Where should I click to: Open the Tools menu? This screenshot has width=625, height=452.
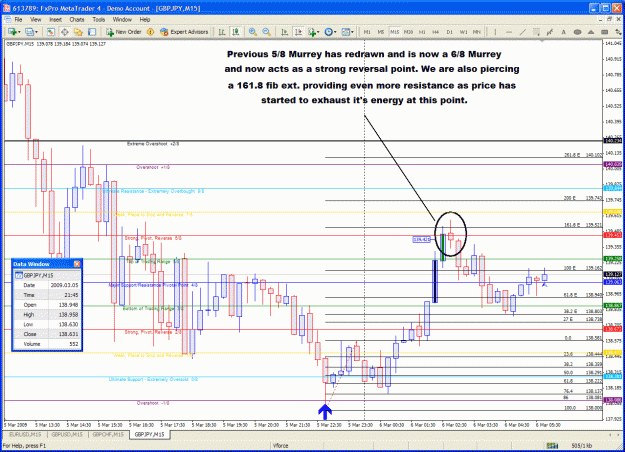coord(98,20)
